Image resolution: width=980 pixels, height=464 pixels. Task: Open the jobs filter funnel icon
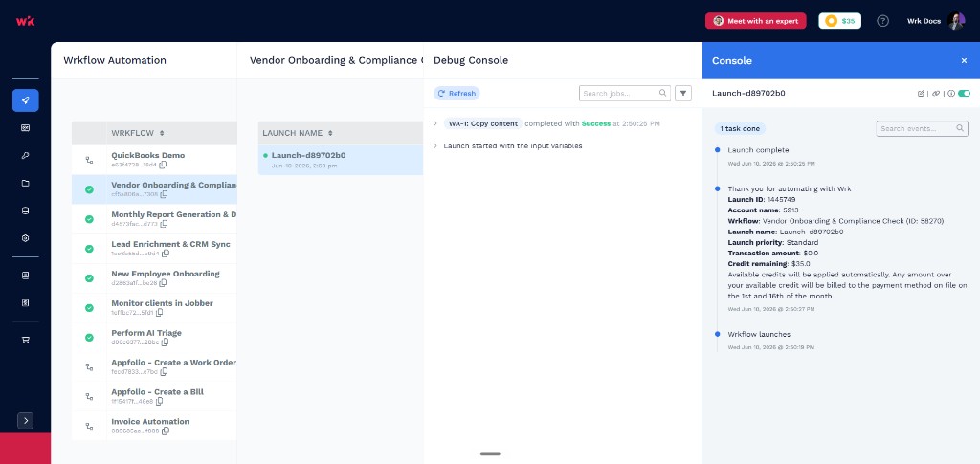tap(683, 93)
